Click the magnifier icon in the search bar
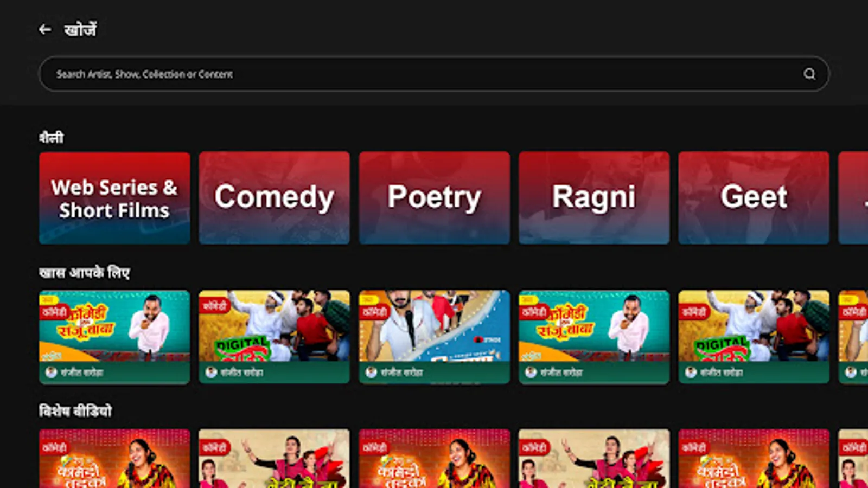868x488 pixels. [x=809, y=74]
